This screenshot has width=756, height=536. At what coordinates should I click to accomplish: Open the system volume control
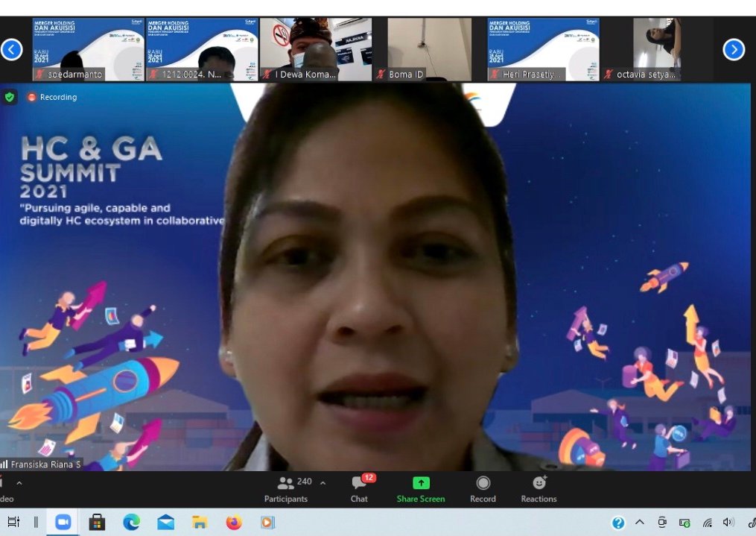tap(728, 523)
